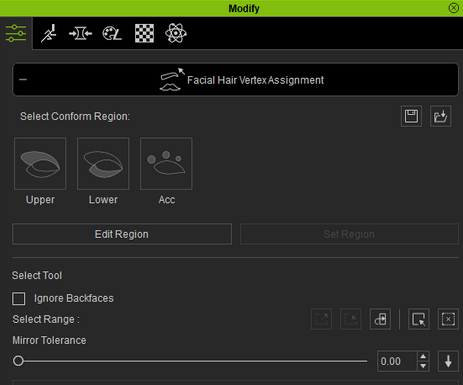Switch to the Motion tab with running figure

pyautogui.click(x=49, y=33)
